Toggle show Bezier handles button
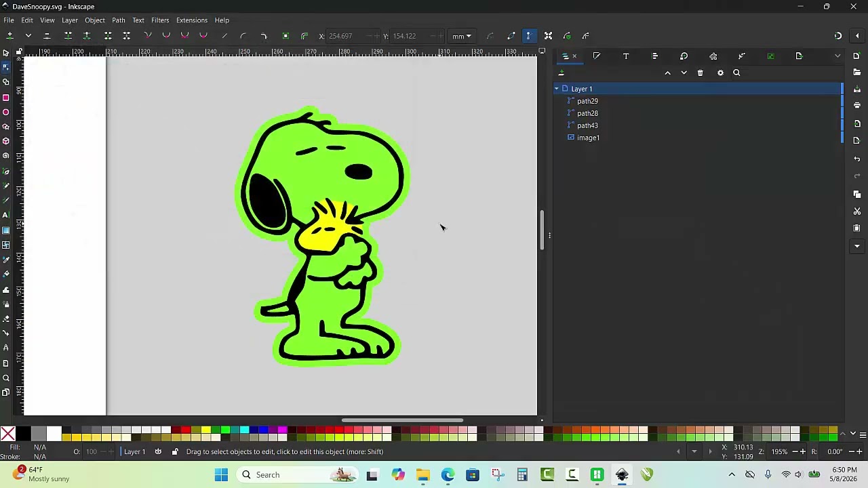The image size is (868, 488). [x=529, y=36]
